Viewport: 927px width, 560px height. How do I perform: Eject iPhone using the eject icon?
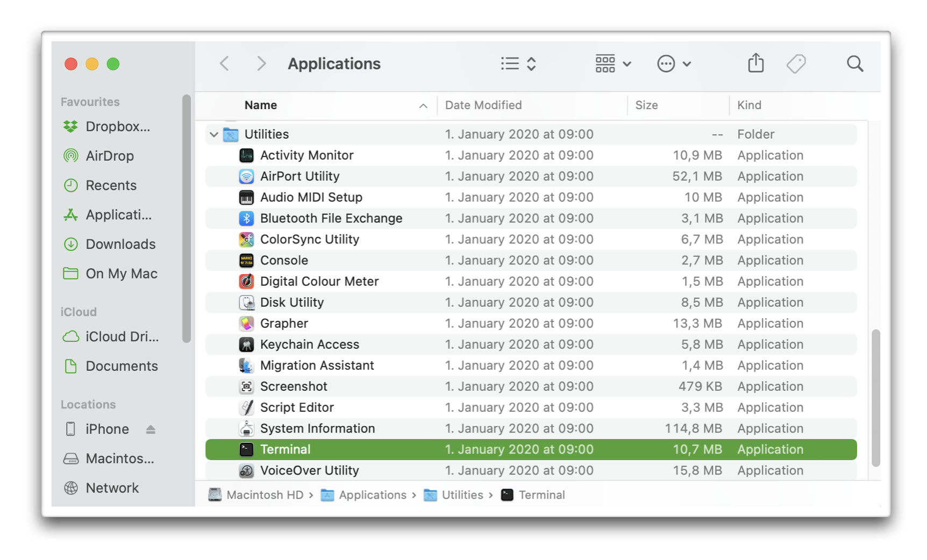151,429
